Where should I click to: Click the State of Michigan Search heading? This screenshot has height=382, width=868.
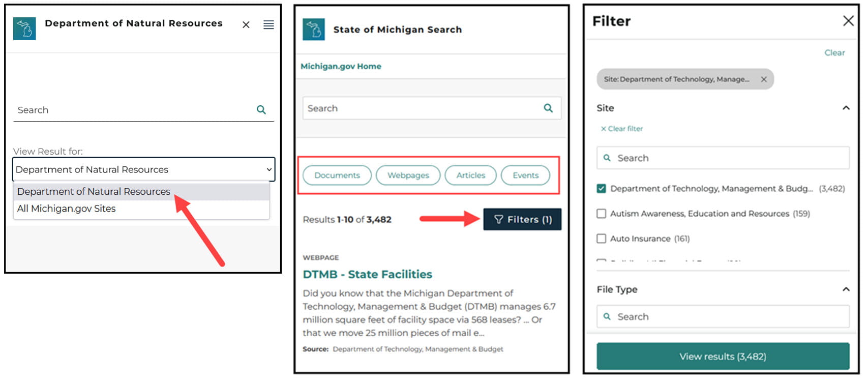pos(398,30)
